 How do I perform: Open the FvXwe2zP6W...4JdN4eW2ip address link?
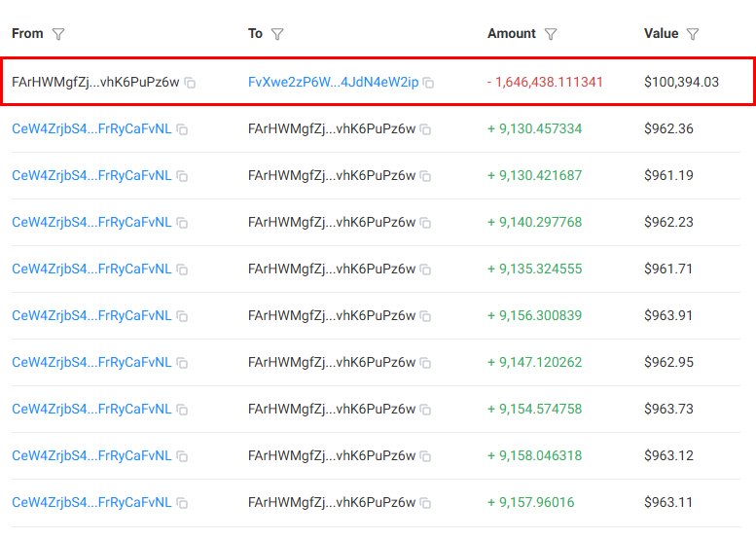333,82
